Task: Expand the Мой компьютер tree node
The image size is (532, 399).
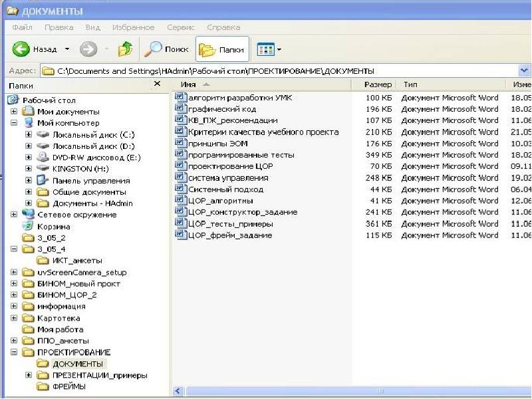Action: tap(14, 123)
